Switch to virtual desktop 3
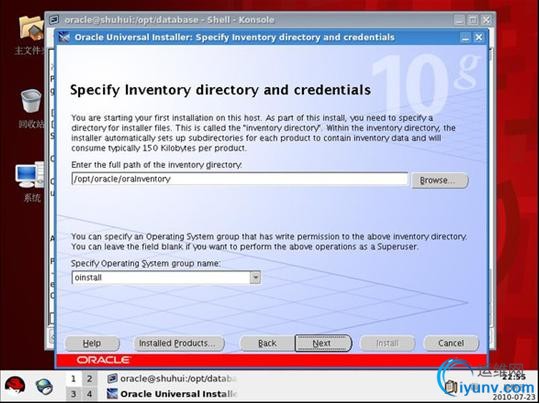 tap(73, 393)
